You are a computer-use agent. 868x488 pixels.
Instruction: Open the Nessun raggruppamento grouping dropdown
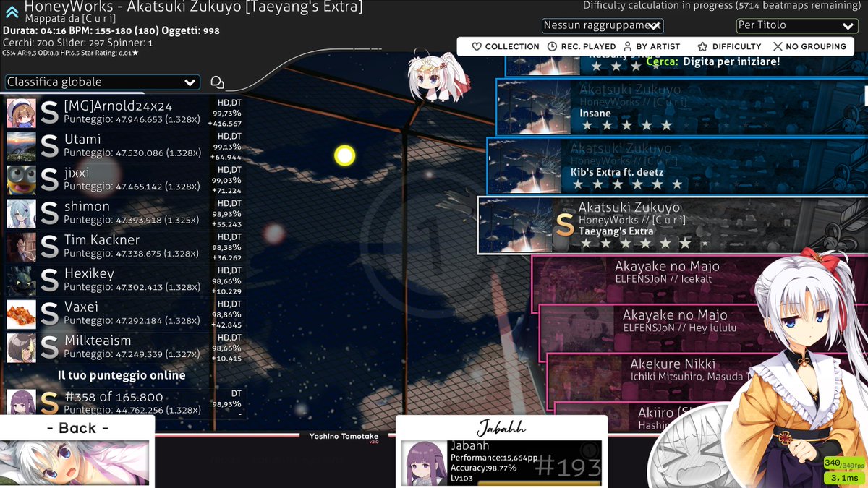603,25
